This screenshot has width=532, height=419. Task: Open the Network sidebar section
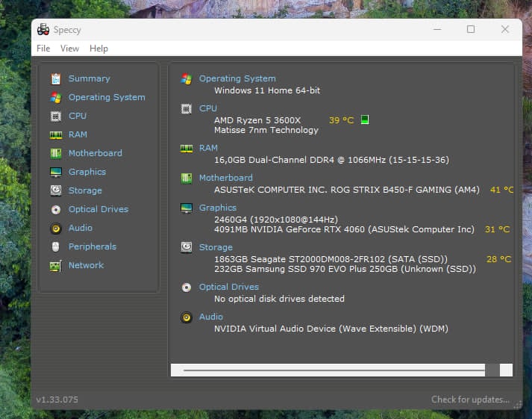[x=86, y=266]
